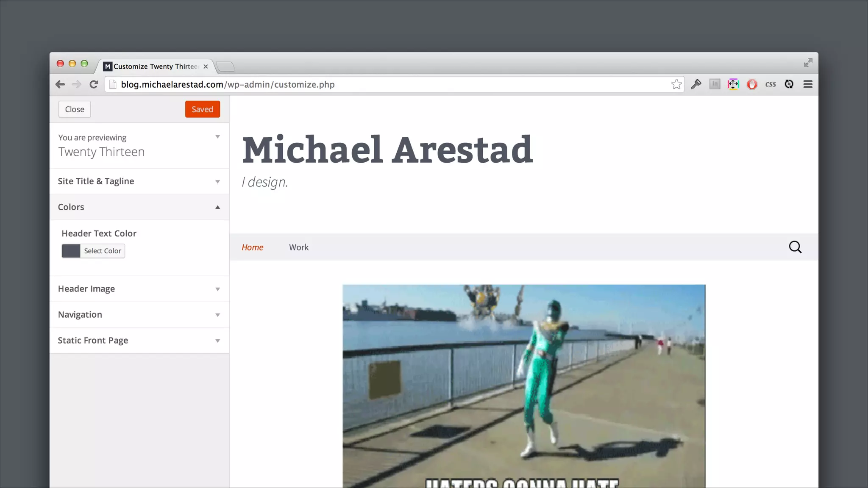Screen dimensions: 868x488
Task: Click the Close button in customizer
Action: (x=75, y=109)
